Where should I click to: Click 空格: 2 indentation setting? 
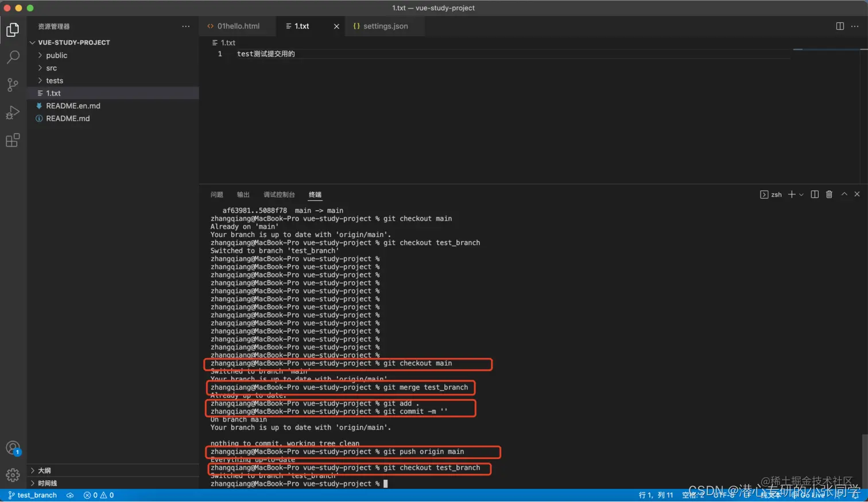point(693,495)
